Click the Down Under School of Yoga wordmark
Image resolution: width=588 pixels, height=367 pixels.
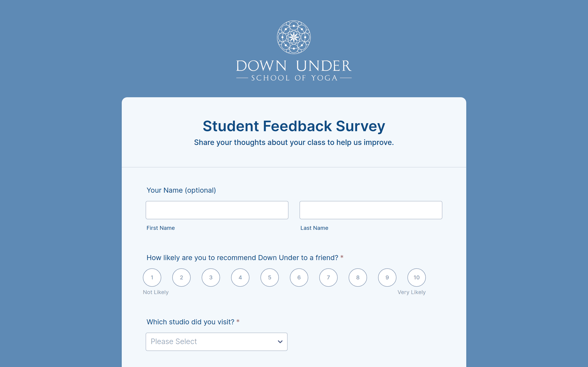pos(294,70)
